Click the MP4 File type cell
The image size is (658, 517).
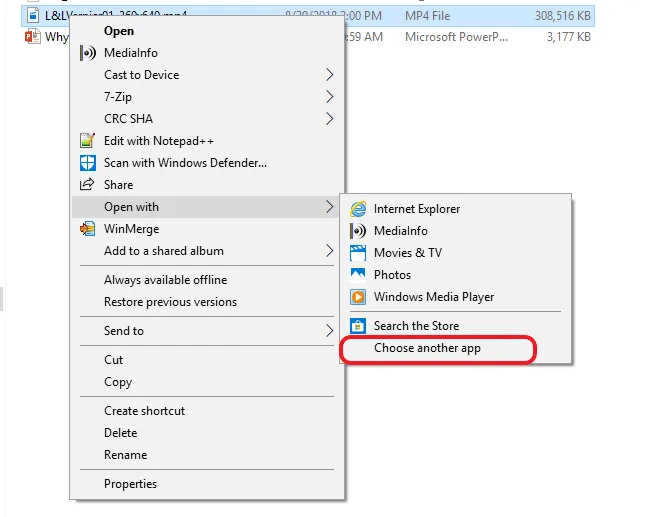[428, 16]
